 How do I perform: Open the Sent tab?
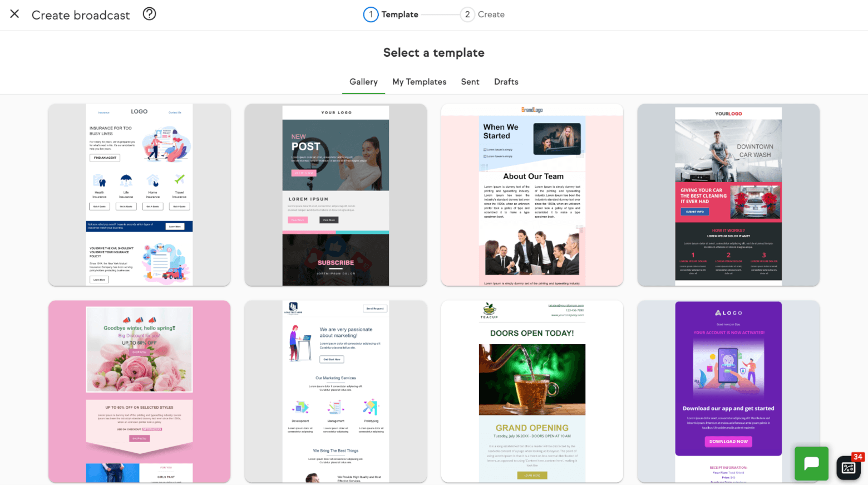[470, 82]
